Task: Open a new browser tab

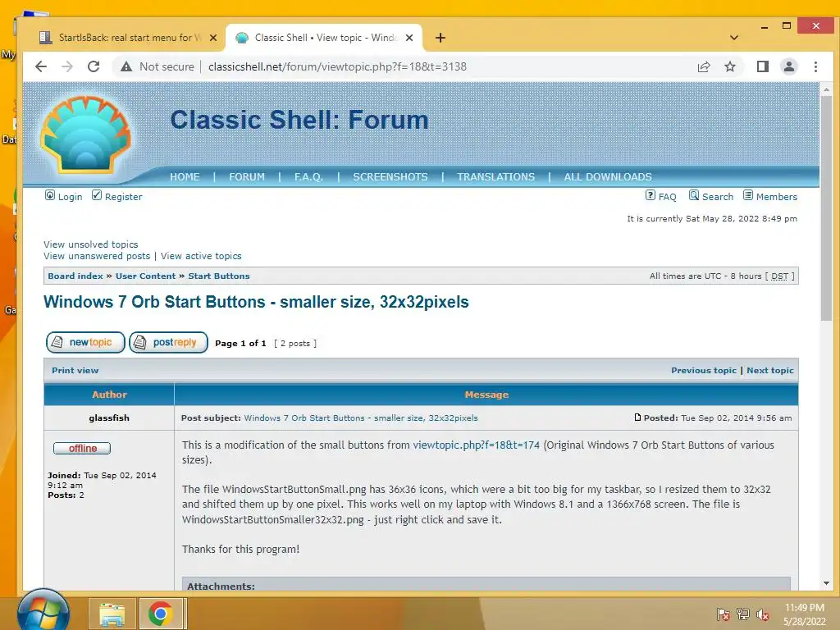Action: 441,38
